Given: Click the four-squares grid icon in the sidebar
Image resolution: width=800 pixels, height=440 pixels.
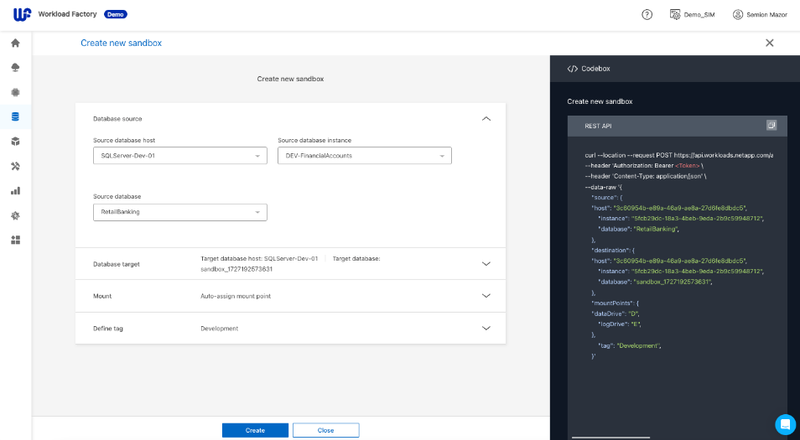Looking at the screenshot, I should [x=15, y=240].
